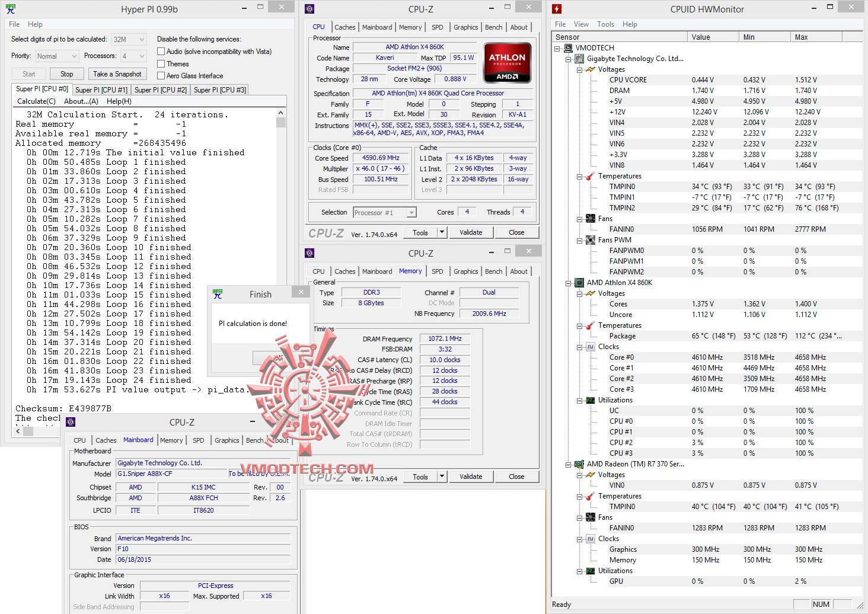Screen dimensions: 868x614
Task: Click the Take a Snapshot button
Action: (x=117, y=74)
